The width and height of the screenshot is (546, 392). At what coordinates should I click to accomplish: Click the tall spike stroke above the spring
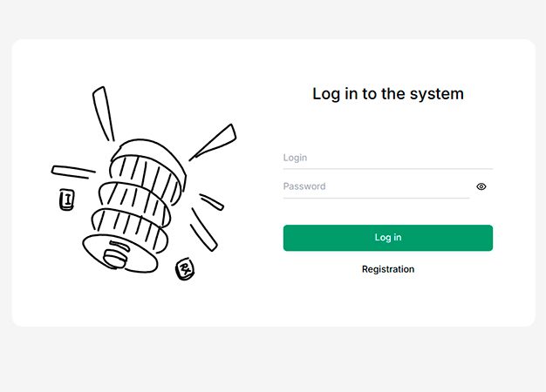point(103,112)
